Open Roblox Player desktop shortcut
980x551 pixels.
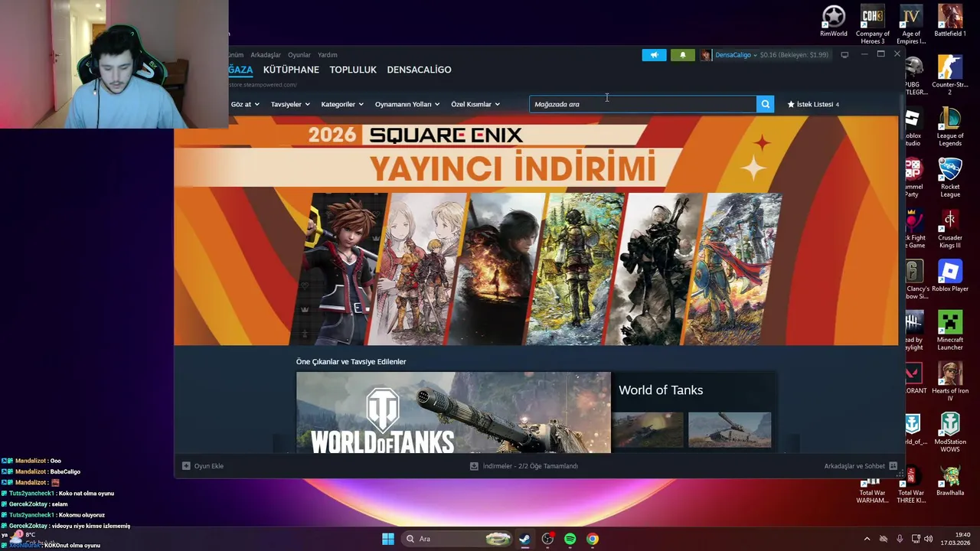[x=950, y=276]
